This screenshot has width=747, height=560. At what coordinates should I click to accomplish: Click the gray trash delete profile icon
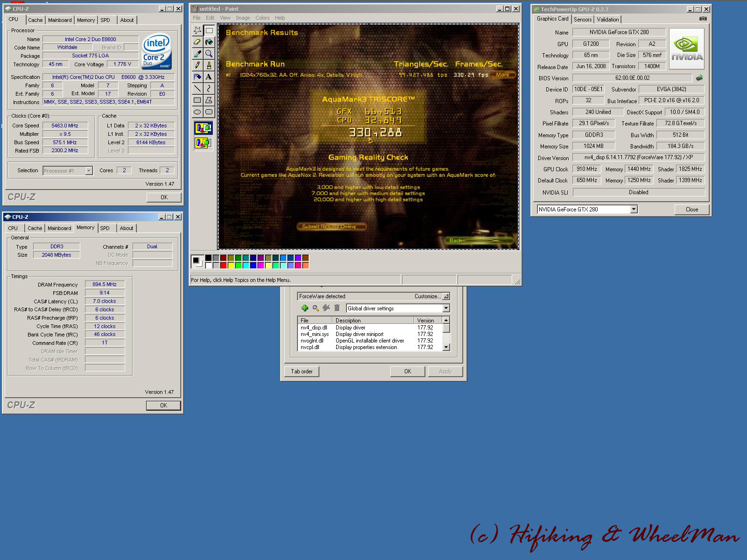[x=337, y=308]
